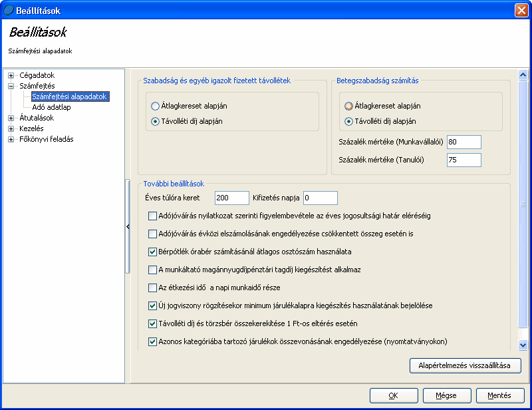
Task: Confirm with the OK button
Action: point(394,396)
